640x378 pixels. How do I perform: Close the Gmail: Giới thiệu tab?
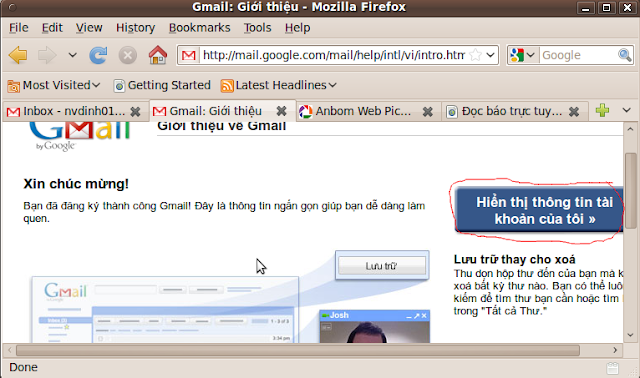click(282, 111)
